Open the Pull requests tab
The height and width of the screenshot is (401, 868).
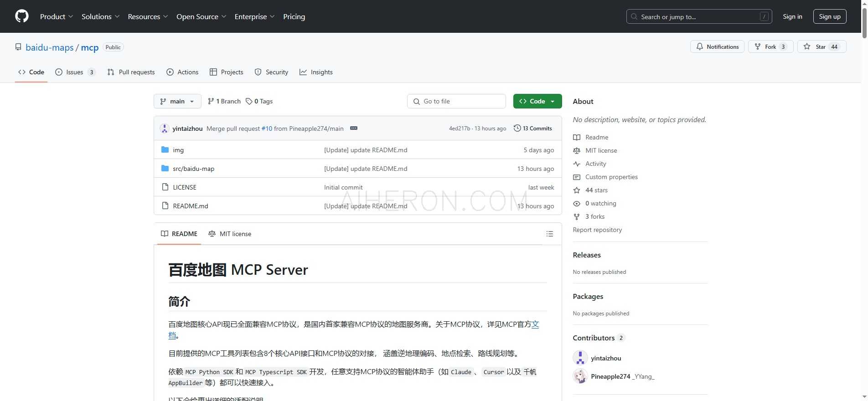(131, 72)
